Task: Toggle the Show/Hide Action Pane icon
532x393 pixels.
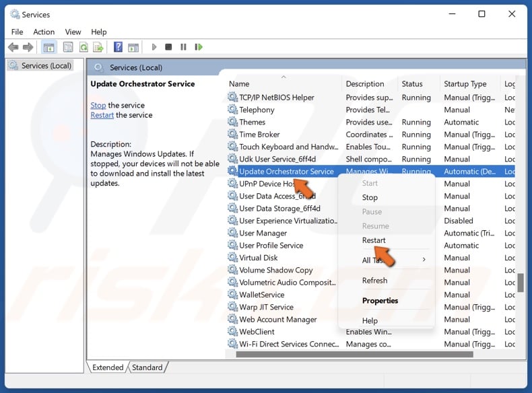Action: point(133,48)
